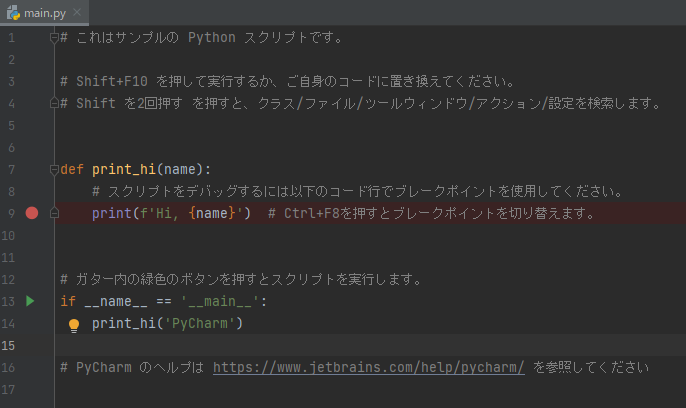Click the Shift+F10 comment on line 3

click(x=287, y=81)
